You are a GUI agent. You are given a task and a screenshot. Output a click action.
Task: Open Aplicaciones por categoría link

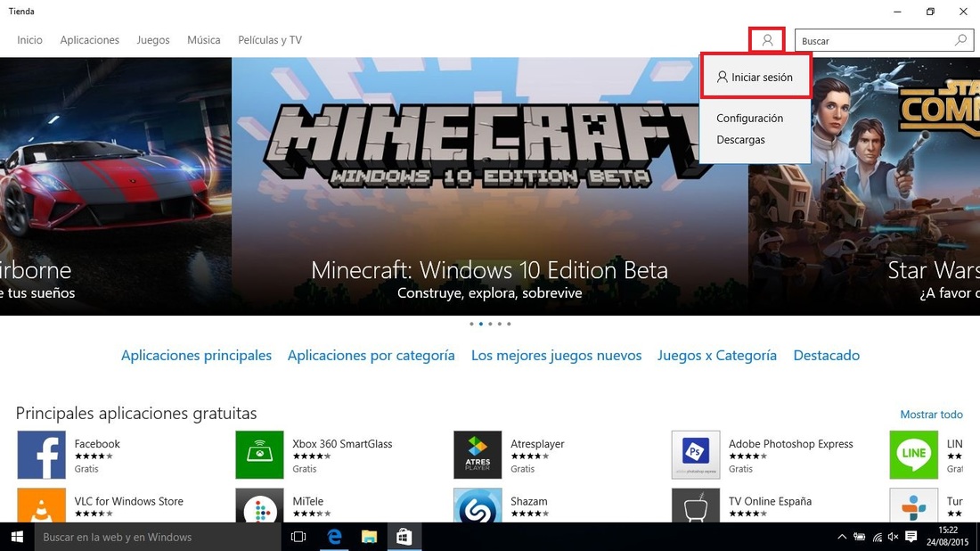pyautogui.click(x=372, y=355)
